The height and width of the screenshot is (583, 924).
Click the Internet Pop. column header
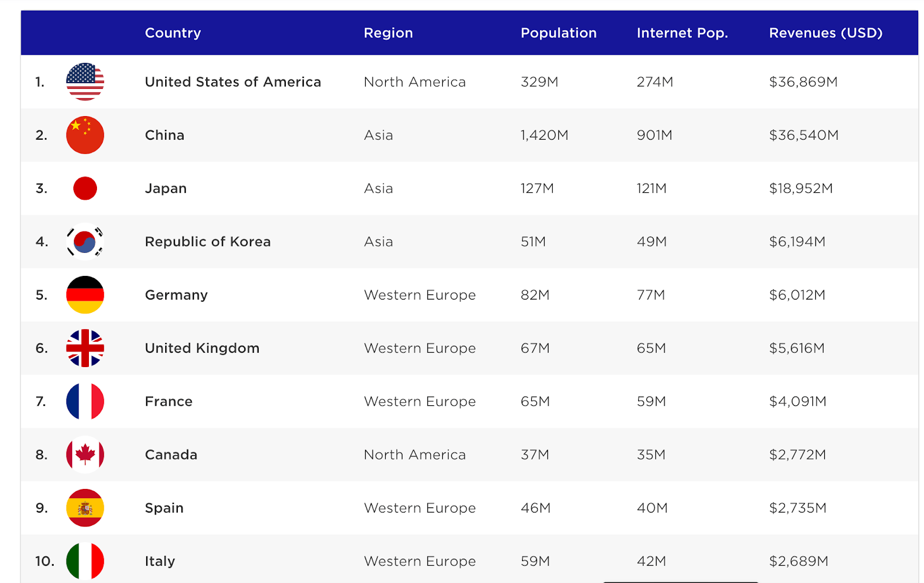point(682,33)
